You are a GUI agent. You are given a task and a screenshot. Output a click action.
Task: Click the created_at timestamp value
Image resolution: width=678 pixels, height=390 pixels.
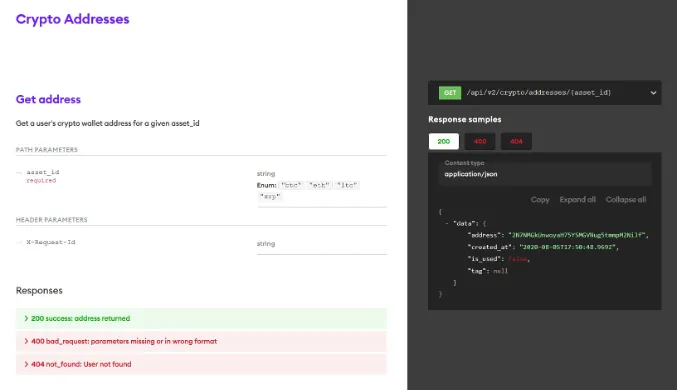(567, 247)
